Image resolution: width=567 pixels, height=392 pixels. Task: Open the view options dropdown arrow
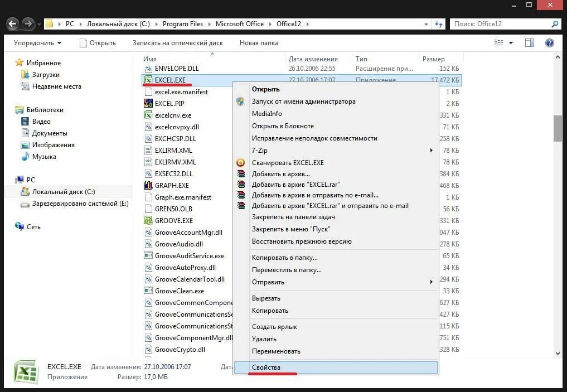(x=511, y=43)
